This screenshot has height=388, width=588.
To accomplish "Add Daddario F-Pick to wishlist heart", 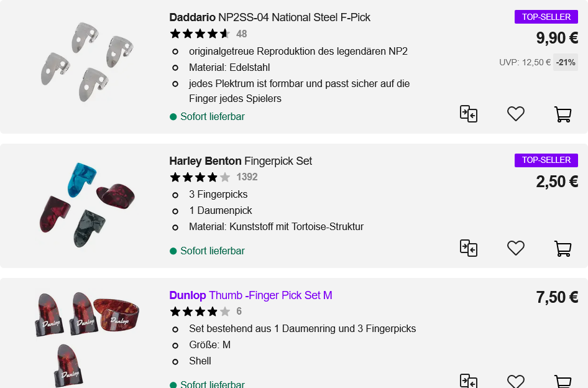I will (x=516, y=114).
